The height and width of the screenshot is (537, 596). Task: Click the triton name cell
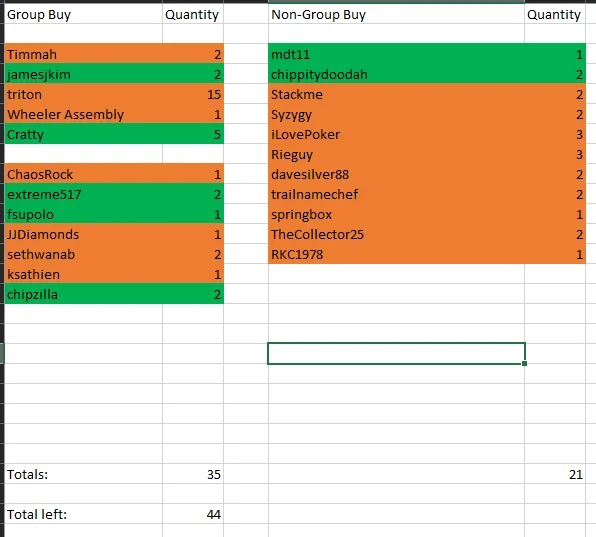[x=83, y=94]
